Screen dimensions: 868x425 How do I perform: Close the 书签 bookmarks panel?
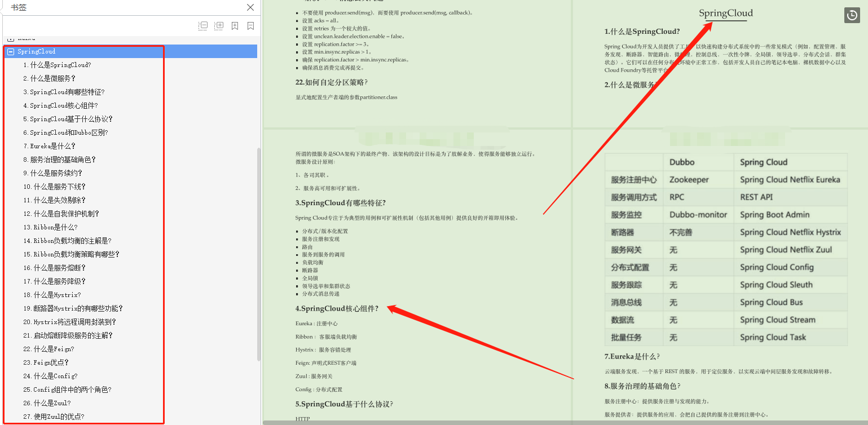(250, 7)
